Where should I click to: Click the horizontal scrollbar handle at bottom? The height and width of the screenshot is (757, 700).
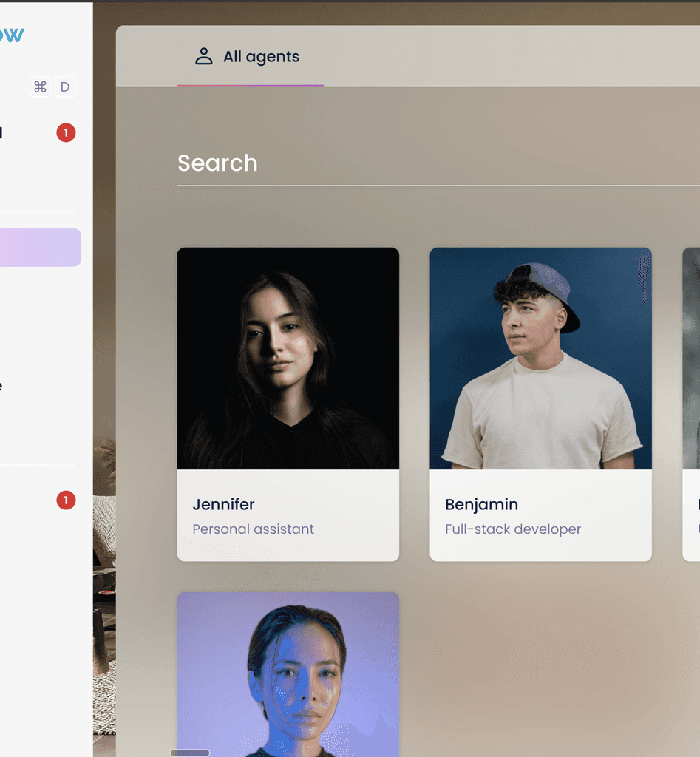pos(190,753)
